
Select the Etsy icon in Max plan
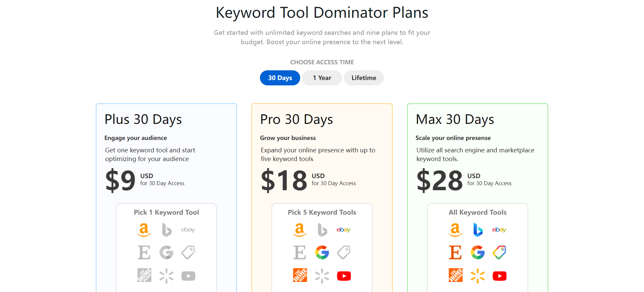(455, 252)
